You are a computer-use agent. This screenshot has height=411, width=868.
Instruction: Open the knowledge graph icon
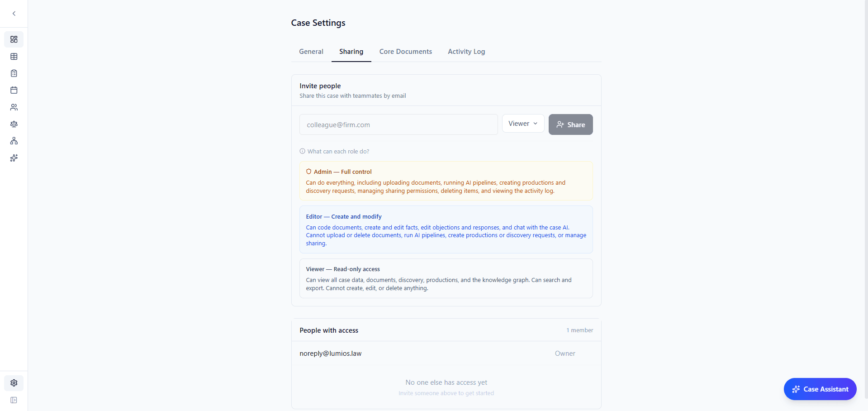14,141
